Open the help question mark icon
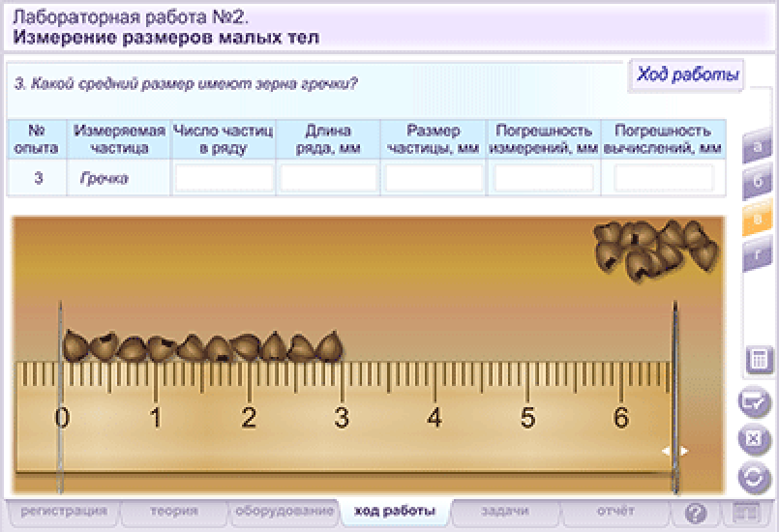This screenshot has width=779, height=532. (695, 513)
